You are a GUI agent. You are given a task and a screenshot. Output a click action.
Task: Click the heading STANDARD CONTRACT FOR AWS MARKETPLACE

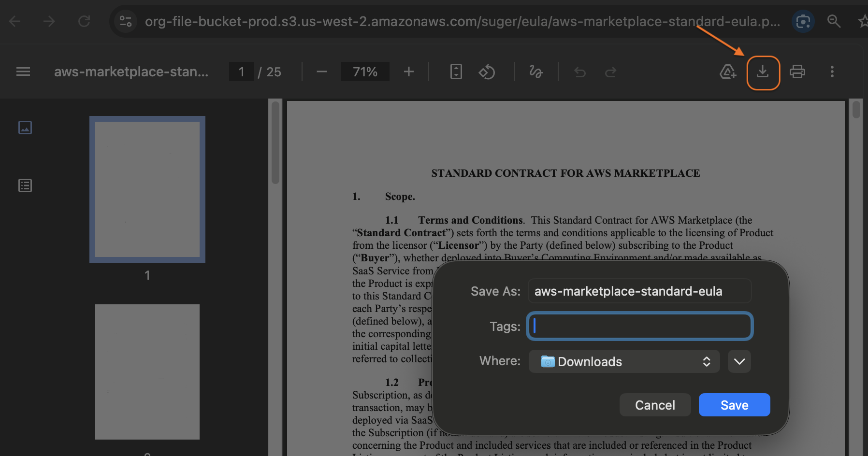[x=565, y=173]
